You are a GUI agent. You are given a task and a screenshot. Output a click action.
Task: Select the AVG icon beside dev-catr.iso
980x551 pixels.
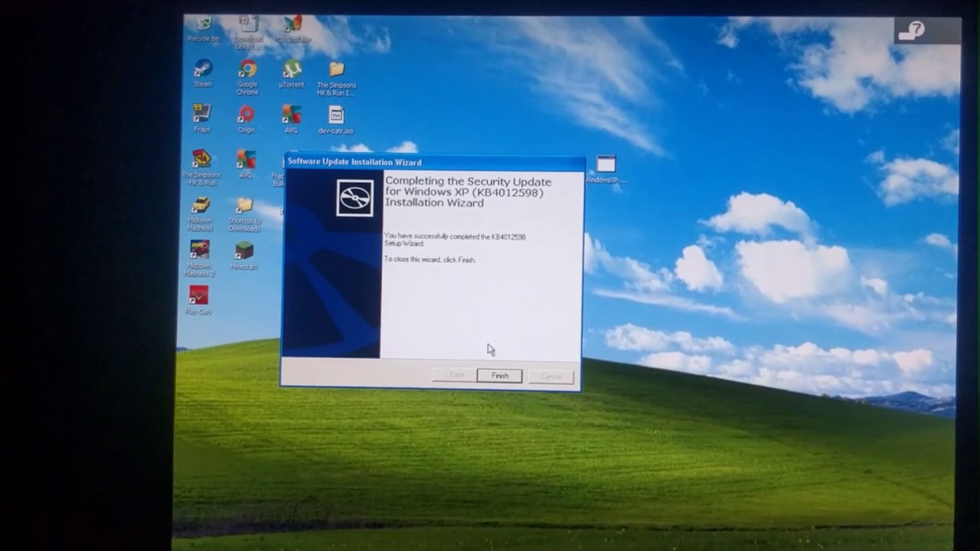pos(291,119)
